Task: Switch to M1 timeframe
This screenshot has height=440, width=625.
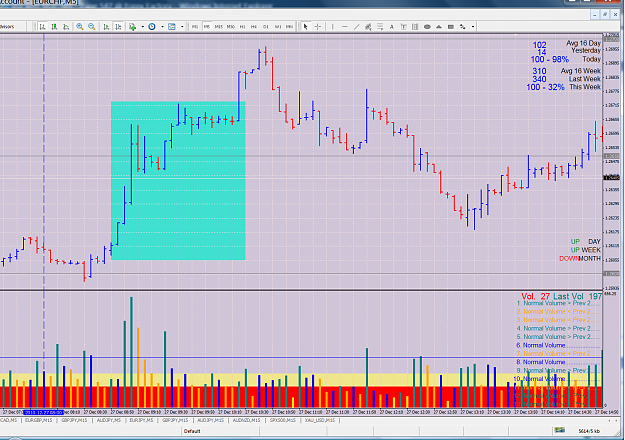Action: click(x=195, y=27)
